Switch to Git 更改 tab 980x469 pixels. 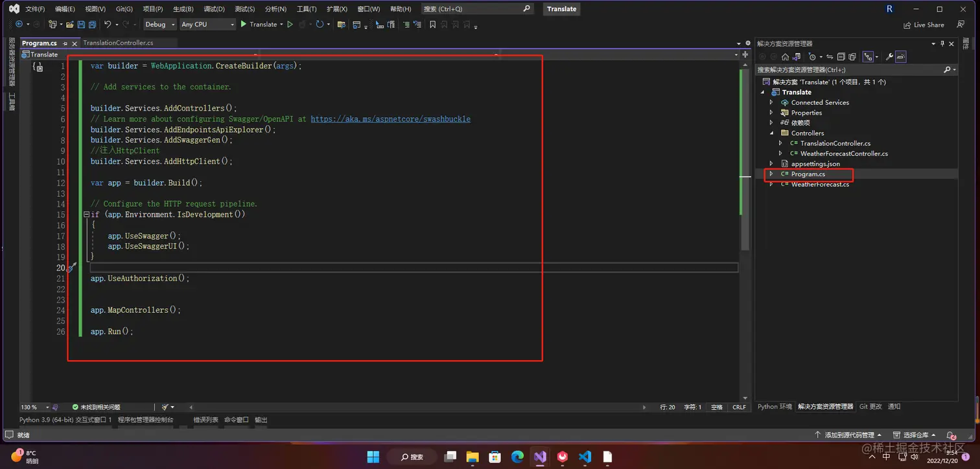(870, 406)
